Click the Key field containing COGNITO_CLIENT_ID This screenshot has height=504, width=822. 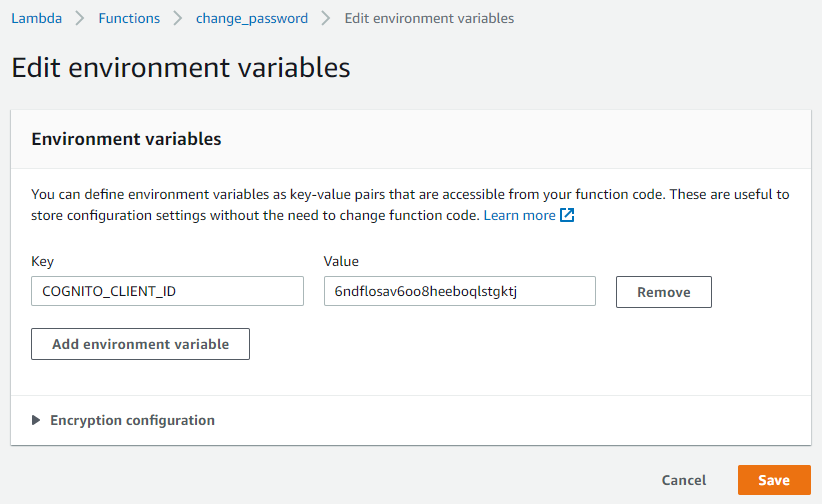coord(167,291)
